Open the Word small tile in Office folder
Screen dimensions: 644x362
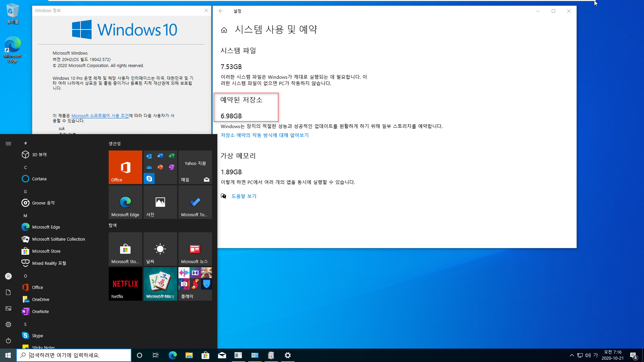point(160,156)
